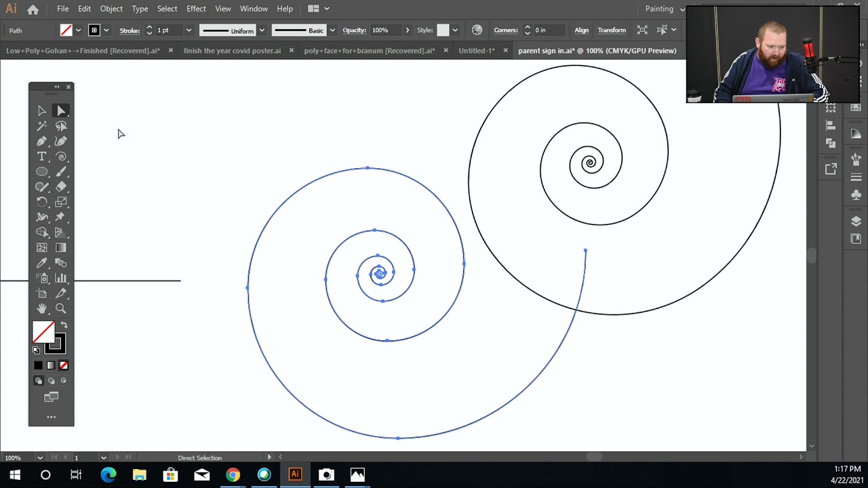Screen dimensions: 868x488
Task: Select the Magic Wand tool
Action: click(x=41, y=126)
